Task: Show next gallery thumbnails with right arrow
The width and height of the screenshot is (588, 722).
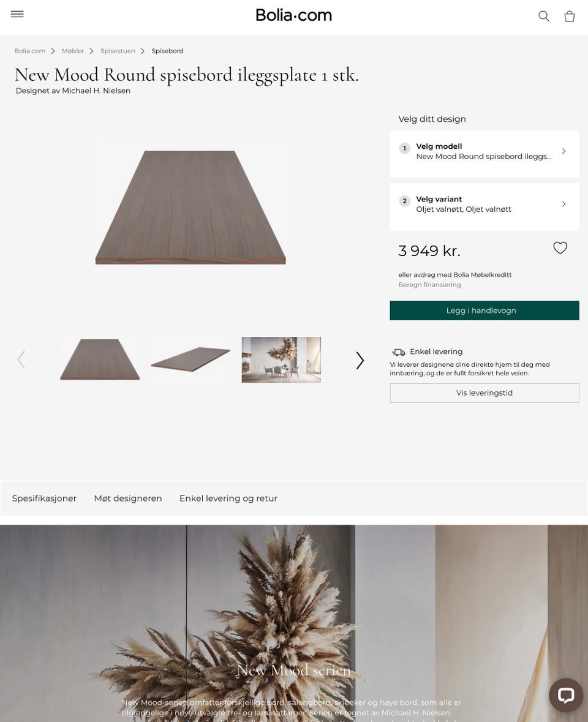Action: pos(360,360)
